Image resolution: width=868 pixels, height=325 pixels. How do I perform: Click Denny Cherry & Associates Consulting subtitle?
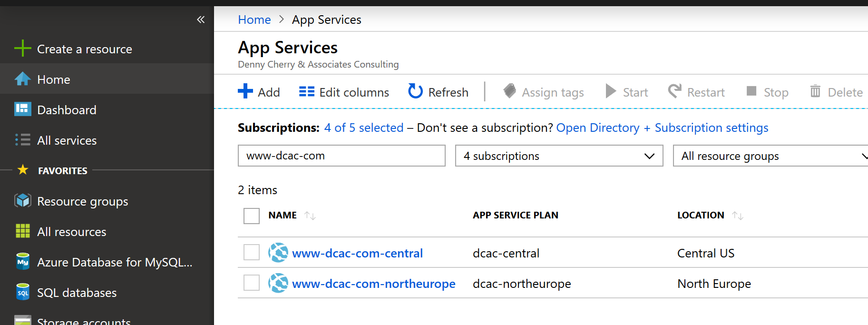[318, 64]
